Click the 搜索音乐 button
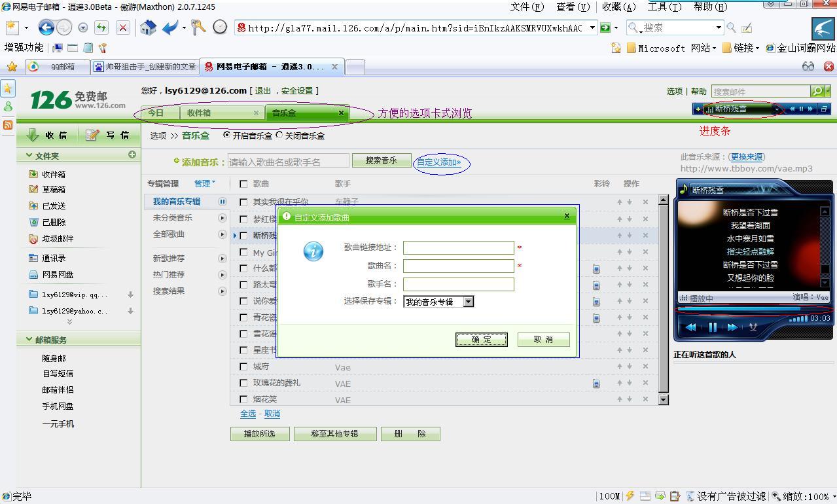 coord(382,160)
